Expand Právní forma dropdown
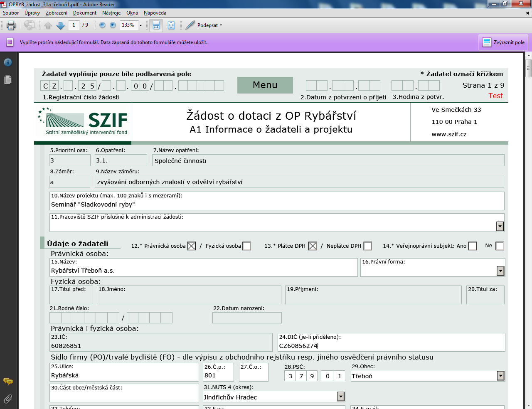532x409 pixels. point(500,271)
